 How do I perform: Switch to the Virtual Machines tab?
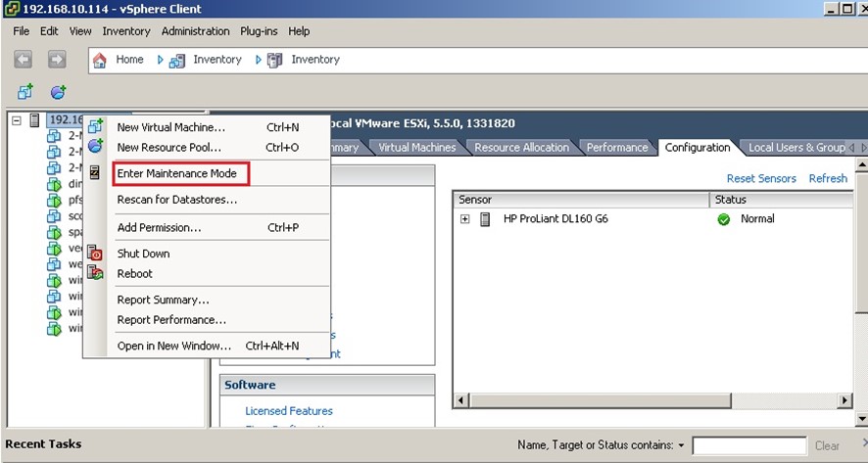416,148
